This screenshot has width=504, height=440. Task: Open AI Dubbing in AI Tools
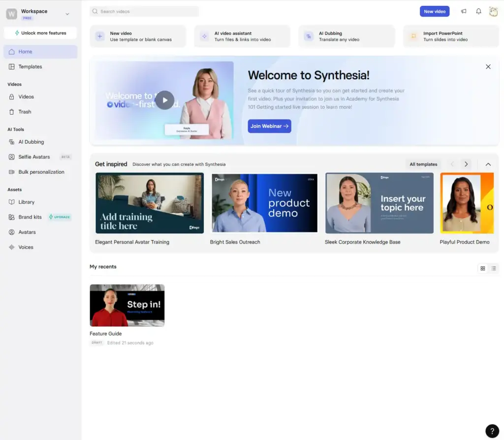(x=40, y=142)
